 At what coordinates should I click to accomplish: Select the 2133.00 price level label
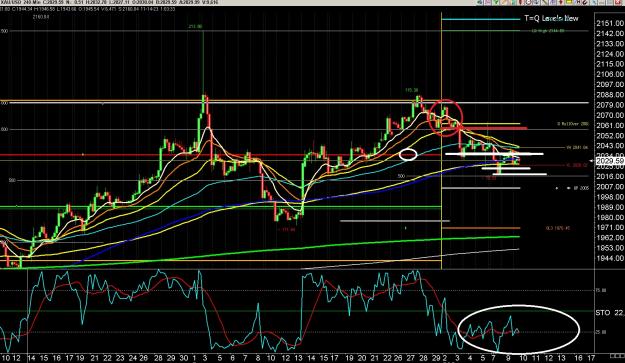[610, 44]
